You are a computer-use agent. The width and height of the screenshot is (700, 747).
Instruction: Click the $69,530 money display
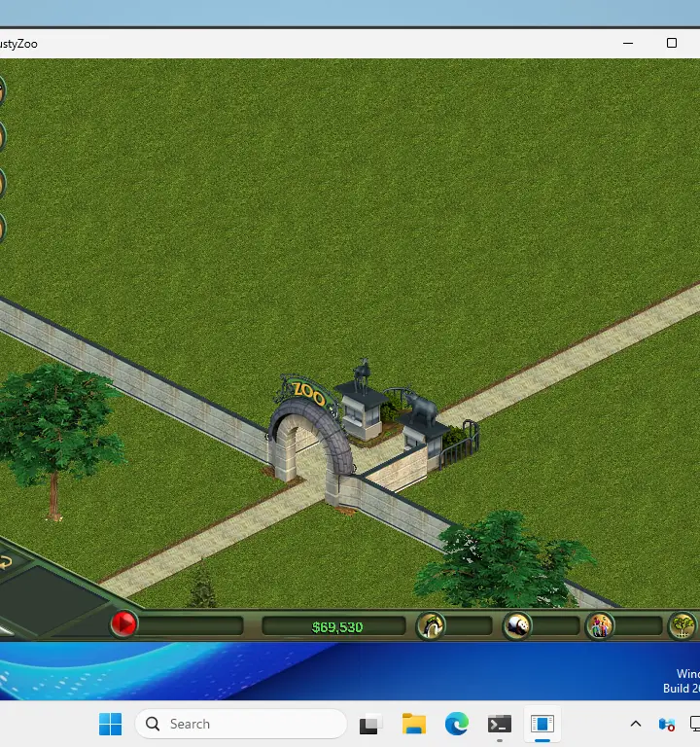(x=336, y=627)
